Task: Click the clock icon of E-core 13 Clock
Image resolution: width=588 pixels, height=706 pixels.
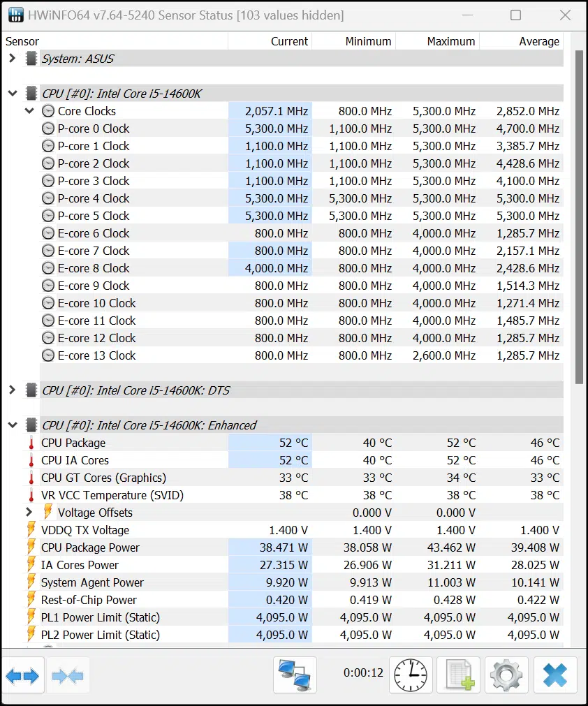Action: pyautogui.click(x=48, y=355)
